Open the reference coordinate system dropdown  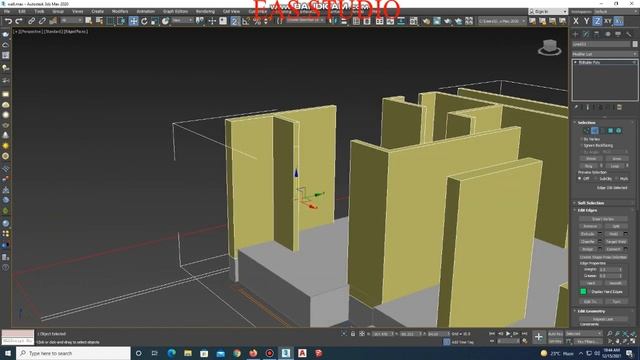point(182,20)
